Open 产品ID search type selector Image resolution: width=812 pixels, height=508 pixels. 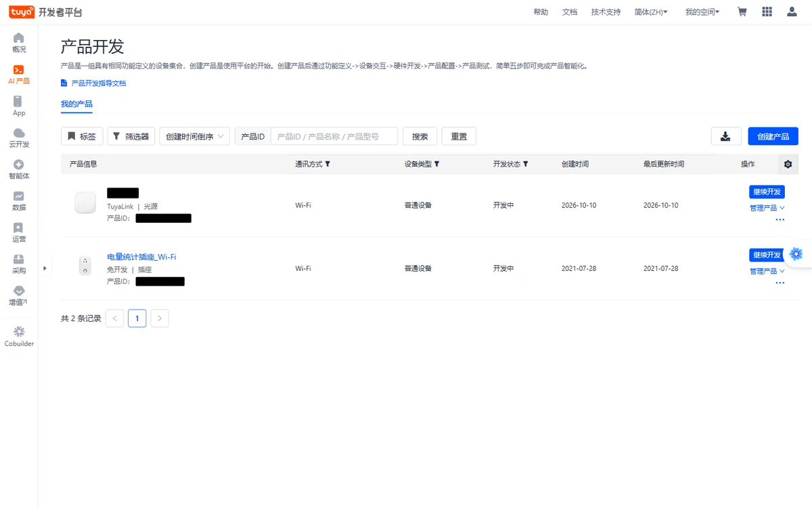(x=253, y=136)
